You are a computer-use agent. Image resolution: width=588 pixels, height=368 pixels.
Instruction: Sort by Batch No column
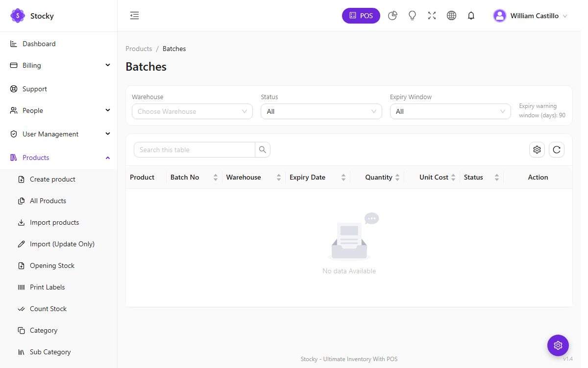tap(194, 177)
